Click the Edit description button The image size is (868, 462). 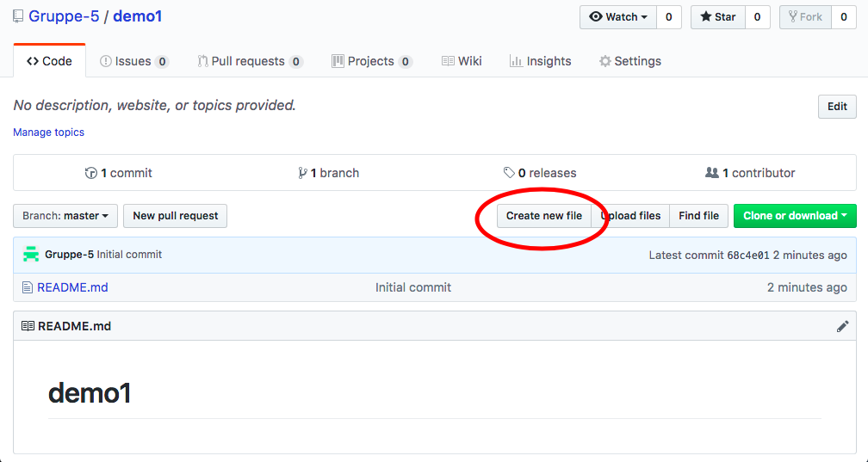(x=837, y=107)
